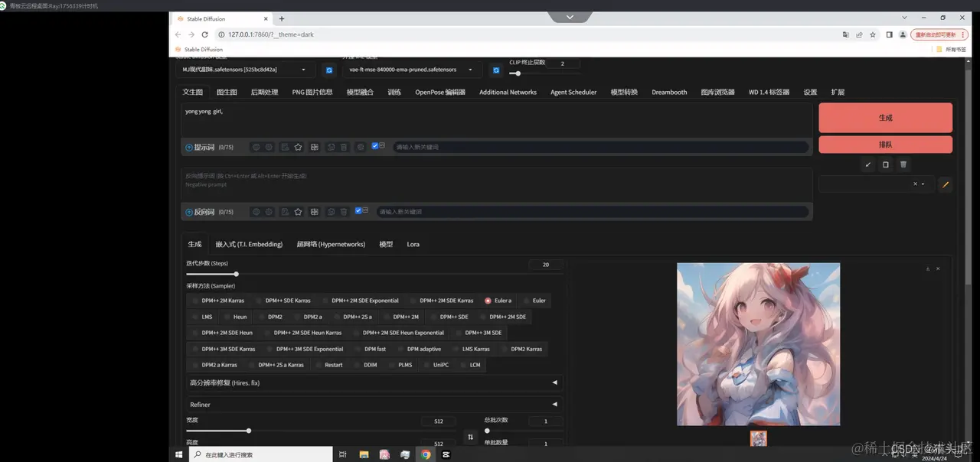Open the Additional Networks tab
This screenshot has width=980, height=462.
(508, 92)
